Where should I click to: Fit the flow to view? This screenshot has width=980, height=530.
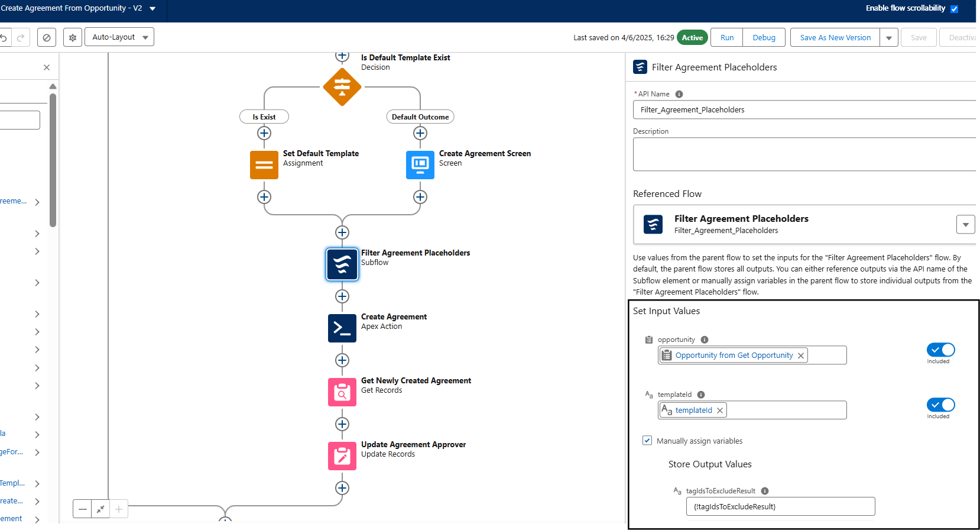click(101, 509)
